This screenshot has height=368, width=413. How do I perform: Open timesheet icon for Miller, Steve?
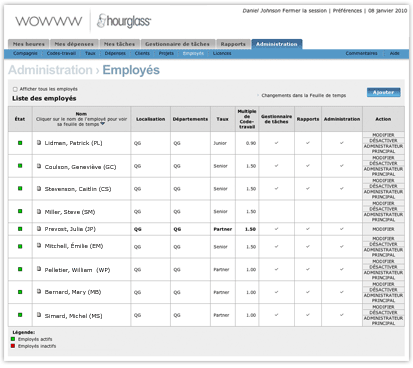point(39,211)
